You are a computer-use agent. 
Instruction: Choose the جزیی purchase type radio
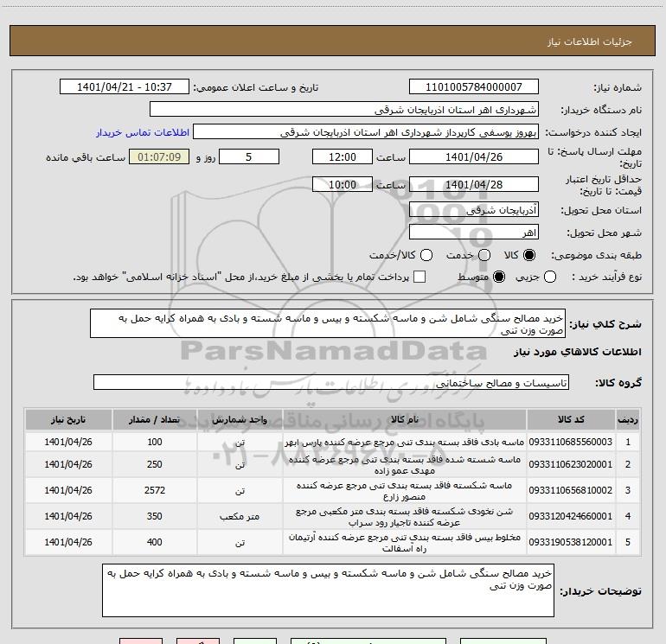coord(549,277)
